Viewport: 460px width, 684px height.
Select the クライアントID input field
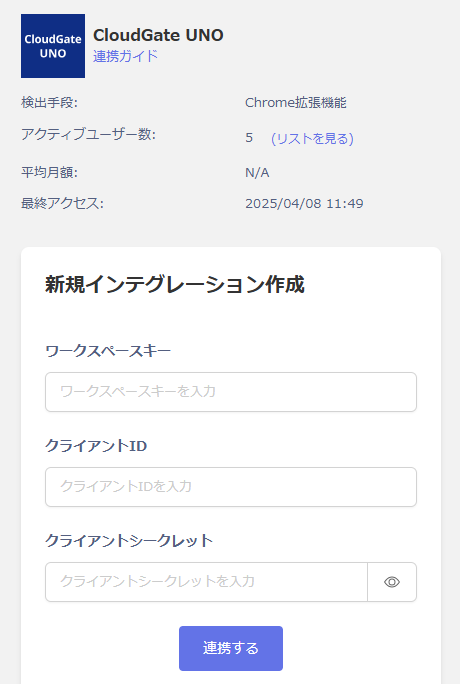[x=231, y=487]
